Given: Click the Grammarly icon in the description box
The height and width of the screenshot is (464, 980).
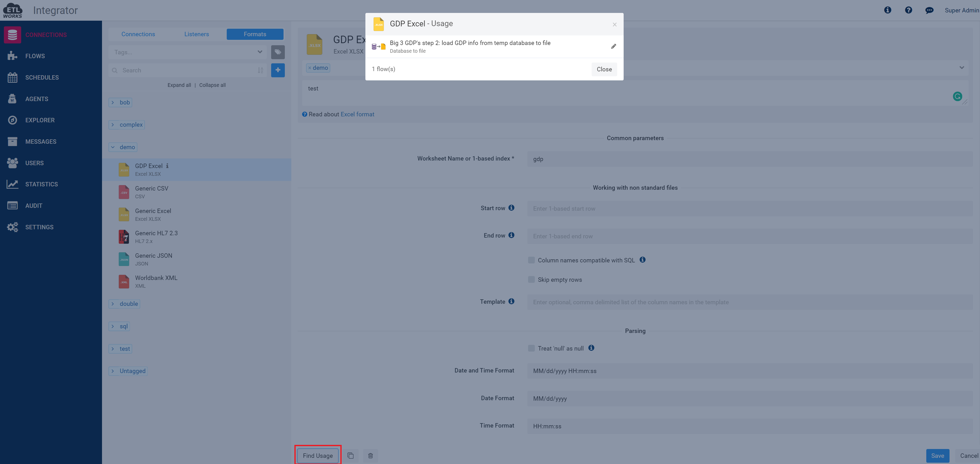Looking at the screenshot, I should coord(957,96).
